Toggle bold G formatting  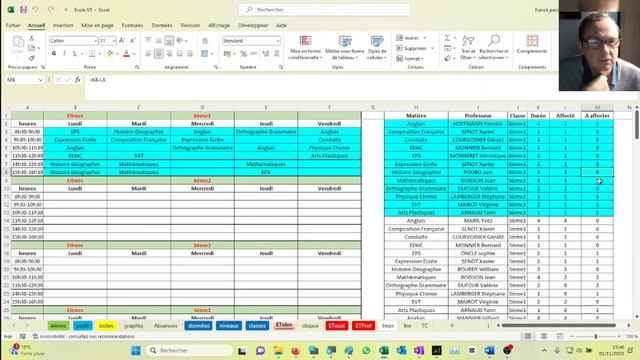(x=54, y=53)
